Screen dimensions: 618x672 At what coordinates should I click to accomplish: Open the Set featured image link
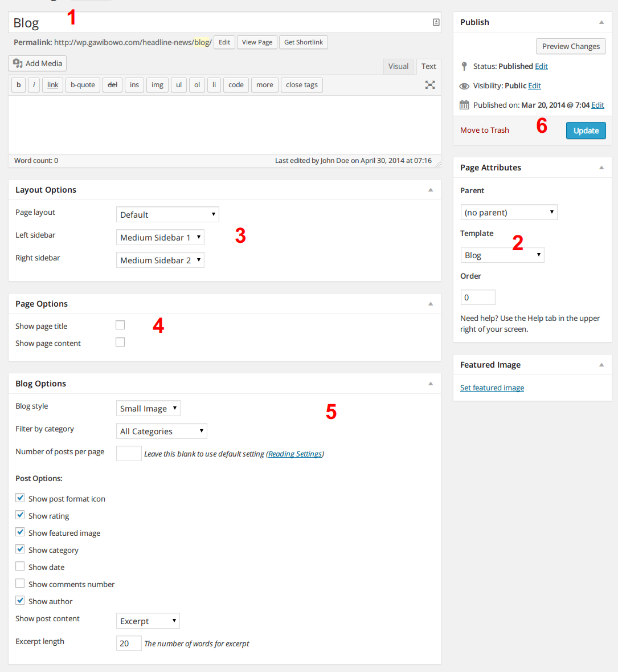492,388
